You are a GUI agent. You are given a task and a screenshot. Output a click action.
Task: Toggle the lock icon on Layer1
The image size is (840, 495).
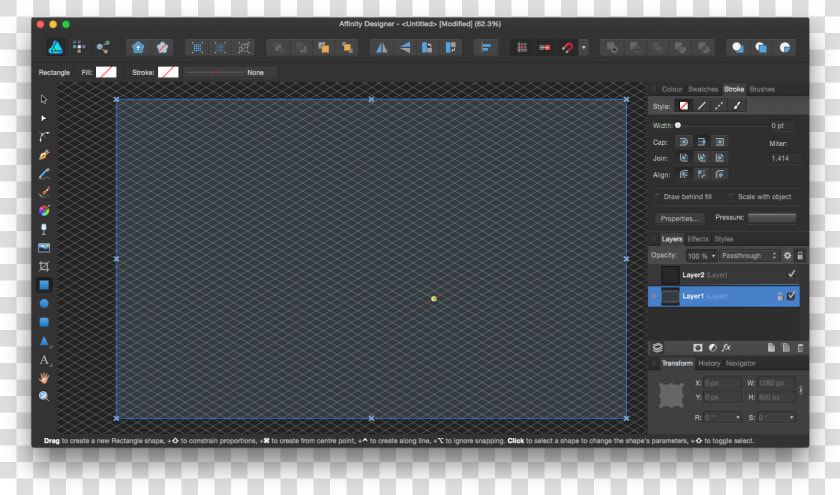[x=780, y=296]
